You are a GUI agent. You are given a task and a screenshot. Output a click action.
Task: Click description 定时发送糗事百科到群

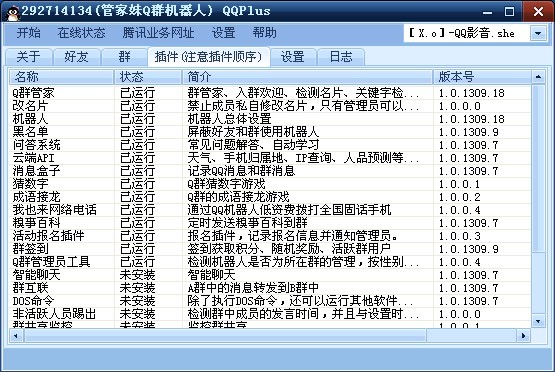tap(247, 223)
